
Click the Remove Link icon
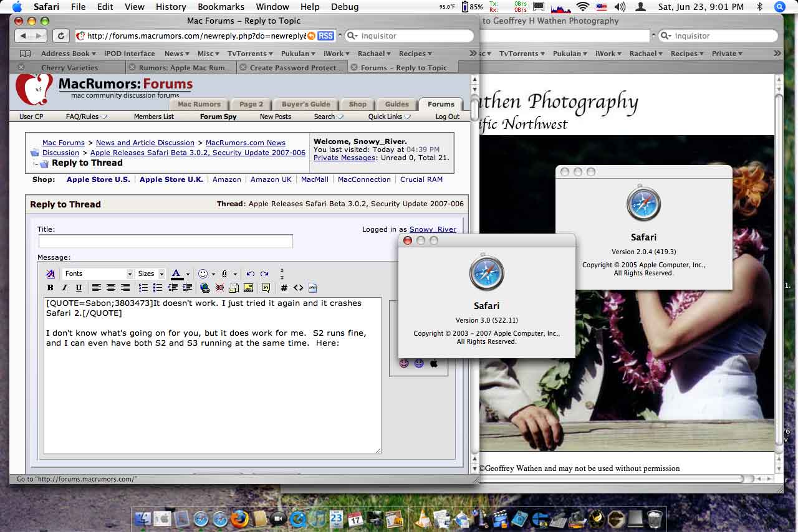point(219,288)
